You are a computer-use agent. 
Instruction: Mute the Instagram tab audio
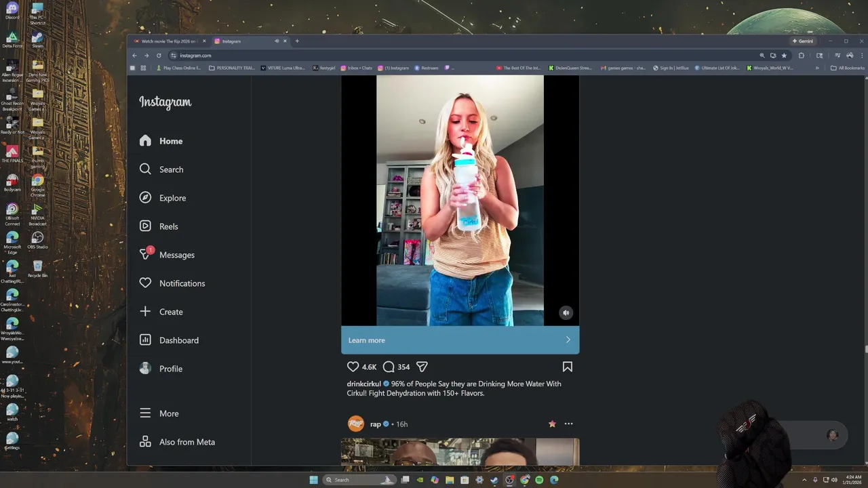point(277,41)
